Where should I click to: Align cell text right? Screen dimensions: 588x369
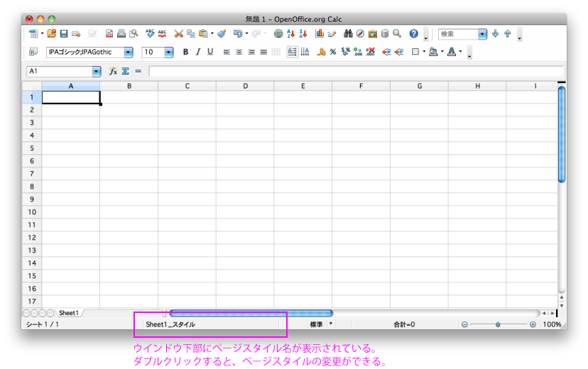[x=251, y=52]
